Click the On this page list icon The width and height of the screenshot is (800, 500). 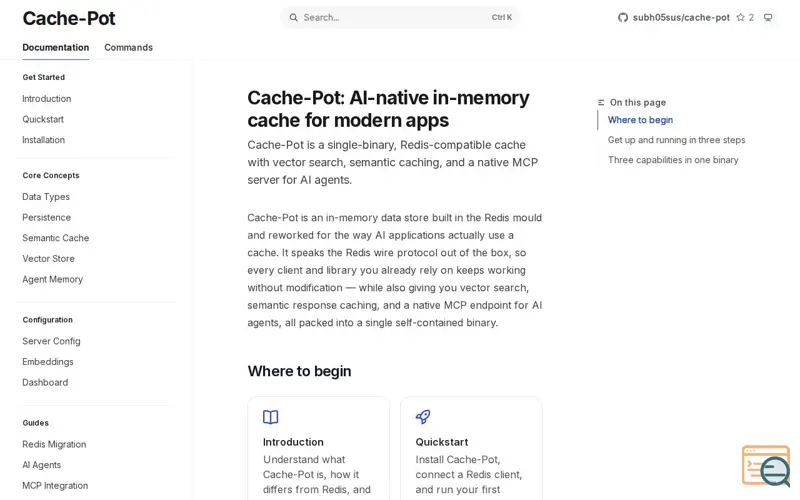pyautogui.click(x=601, y=103)
